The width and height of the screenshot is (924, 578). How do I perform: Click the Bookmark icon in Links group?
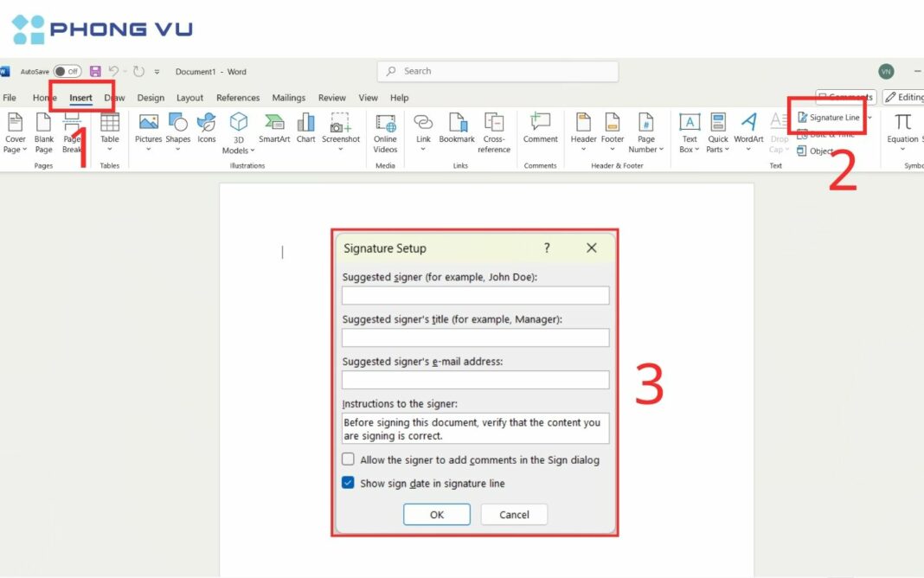point(457,128)
